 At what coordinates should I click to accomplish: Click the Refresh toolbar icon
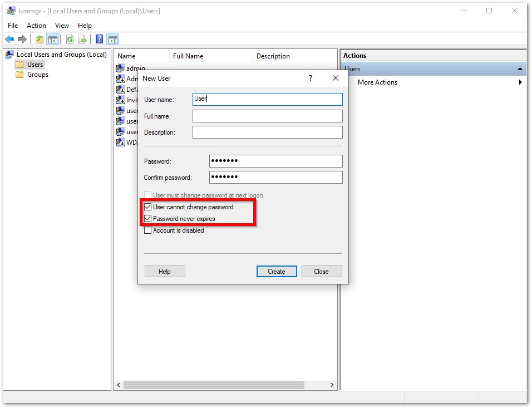tap(70, 39)
